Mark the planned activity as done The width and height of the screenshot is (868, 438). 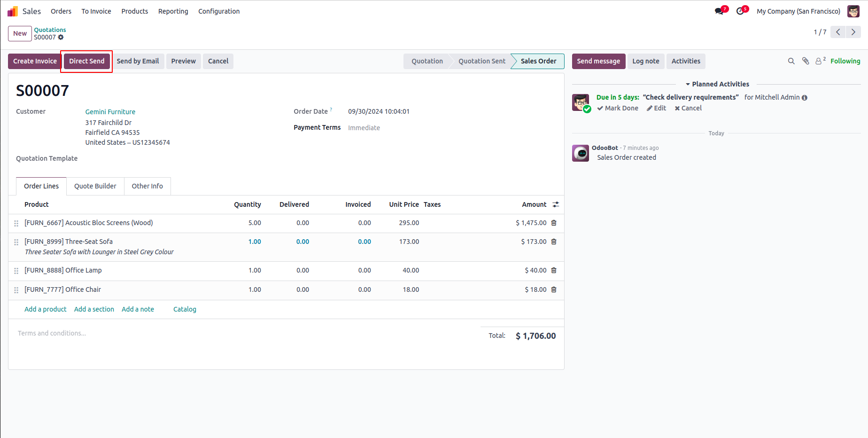tap(618, 108)
